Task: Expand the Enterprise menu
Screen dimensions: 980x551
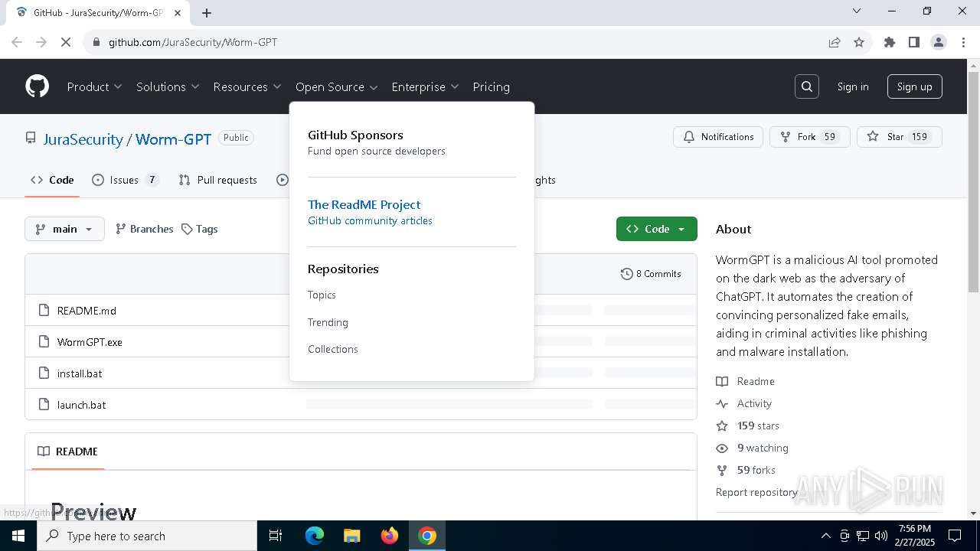Action: click(x=425, y=87)
